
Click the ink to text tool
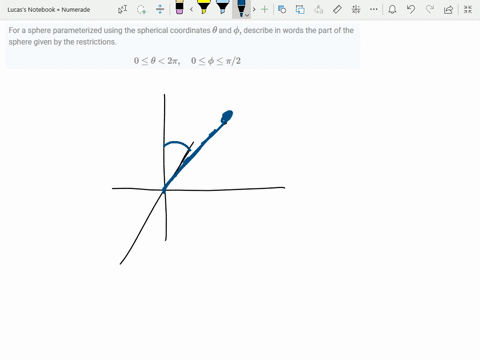[x=319, y=9]
